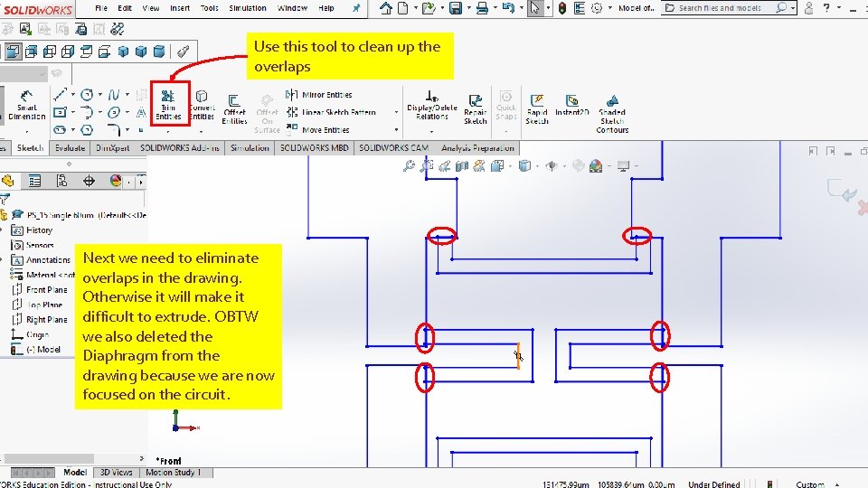Toggle the Select cursor tool

(x=534, y=8)
